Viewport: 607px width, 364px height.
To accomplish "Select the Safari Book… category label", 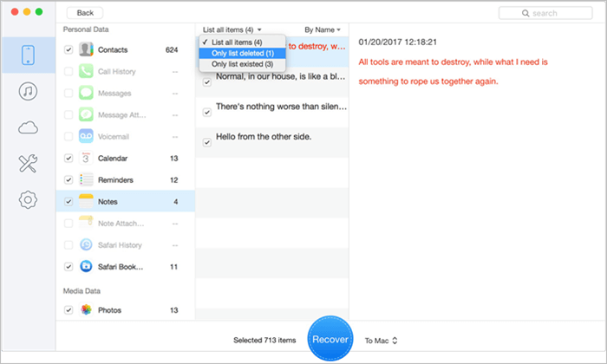I will pyautogui.click(x=121, y=267).
